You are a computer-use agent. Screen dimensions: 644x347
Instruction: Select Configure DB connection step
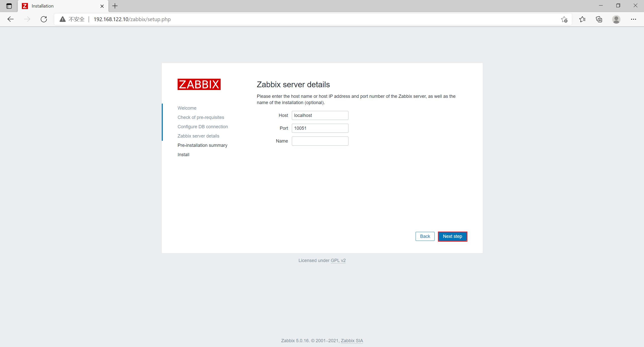[203, 127]
